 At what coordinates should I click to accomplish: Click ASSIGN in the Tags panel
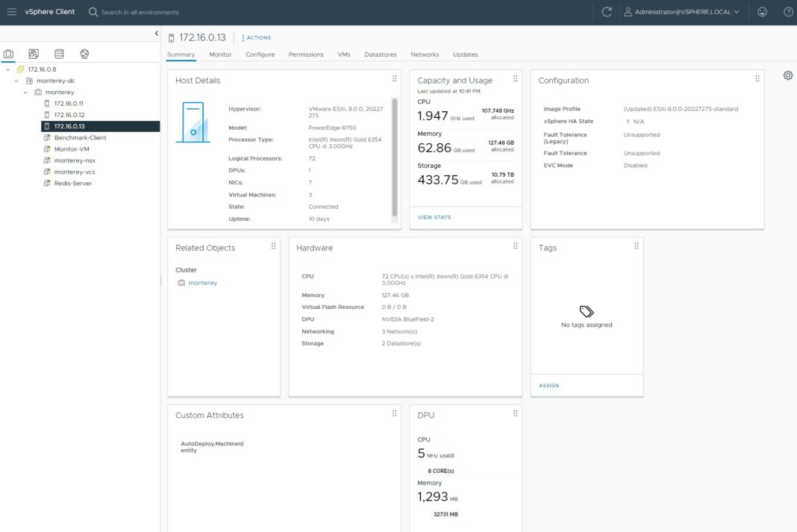point(548,385)
